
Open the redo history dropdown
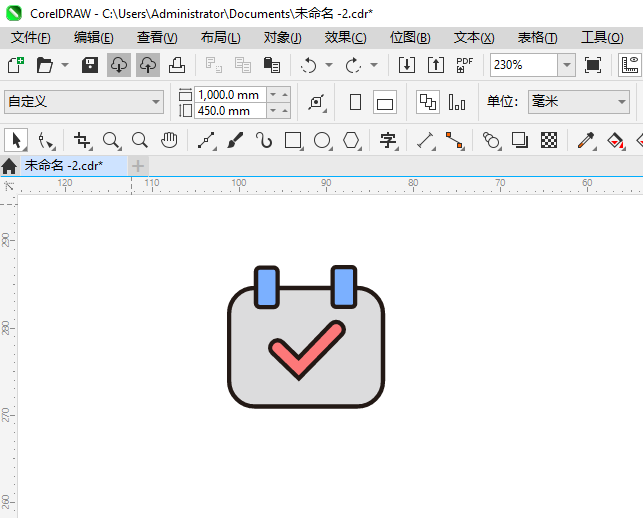pos(374,65)
